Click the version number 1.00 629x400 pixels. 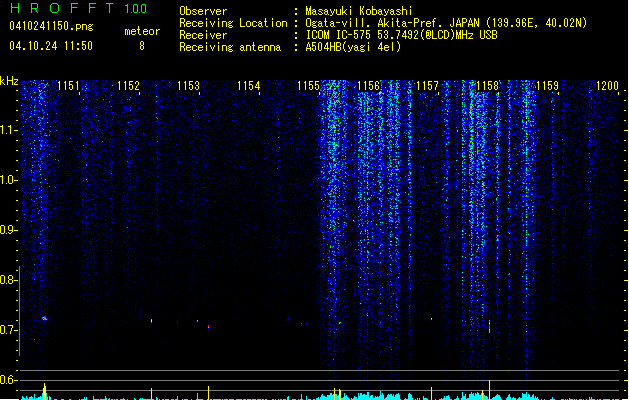point(136,9)
